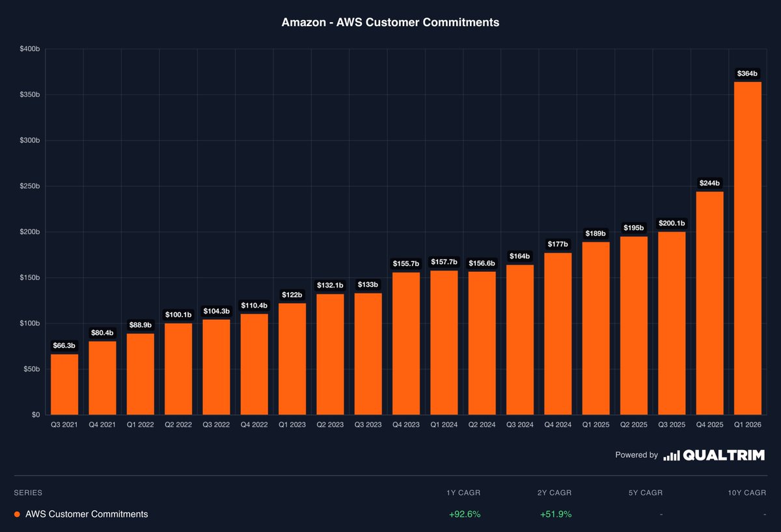The image size is (781, 532).
Task: Click the +92.6% 1Y CAGR value
Action: [x=465, y=514]
